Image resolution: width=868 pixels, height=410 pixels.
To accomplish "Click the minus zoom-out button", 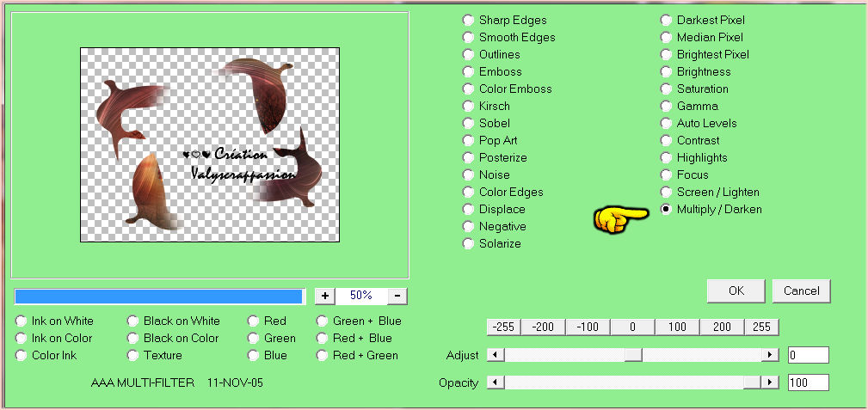I will pos(397,296).
